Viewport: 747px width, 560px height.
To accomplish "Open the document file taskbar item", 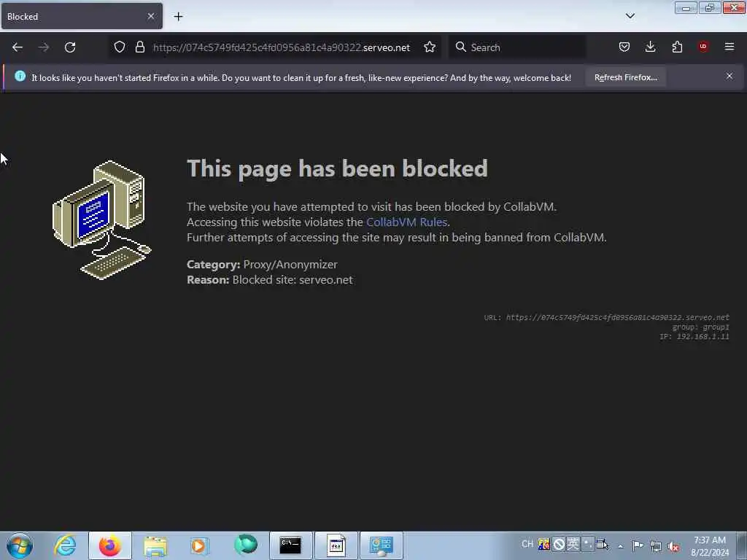I will [336, 545].
